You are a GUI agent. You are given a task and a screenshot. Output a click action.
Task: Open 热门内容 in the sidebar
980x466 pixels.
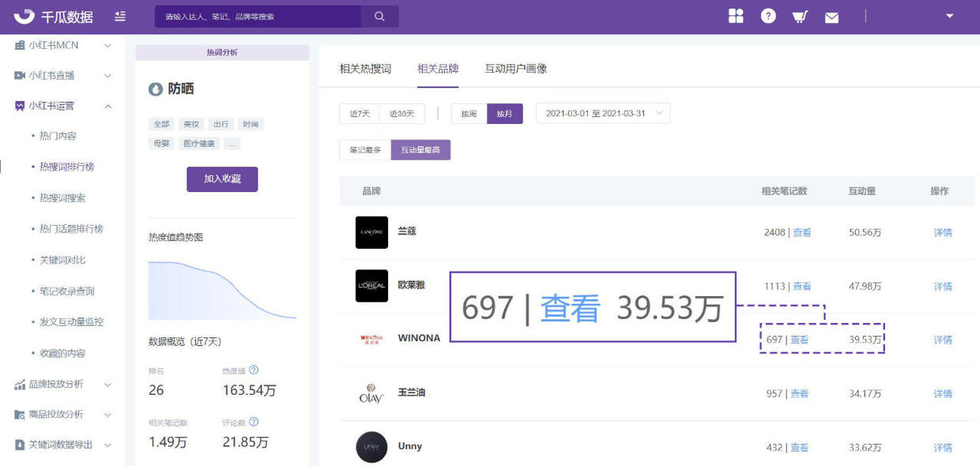[x=58, y=136]
